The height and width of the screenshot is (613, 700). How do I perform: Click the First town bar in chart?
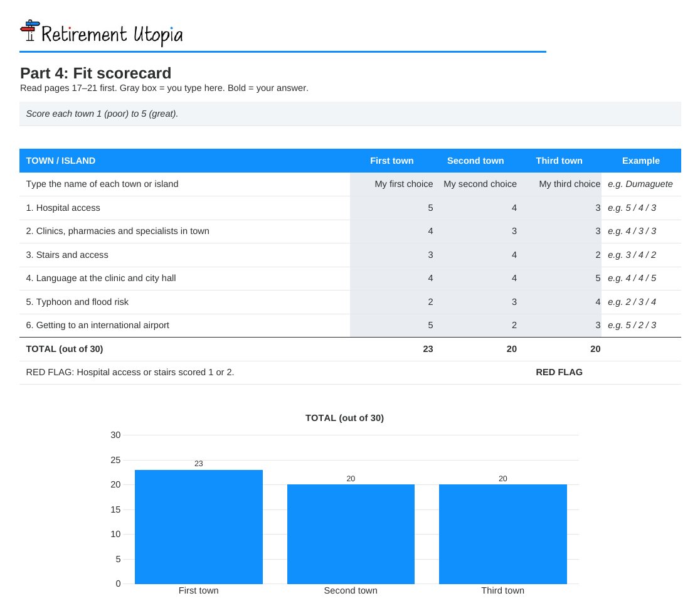point(199,527)
